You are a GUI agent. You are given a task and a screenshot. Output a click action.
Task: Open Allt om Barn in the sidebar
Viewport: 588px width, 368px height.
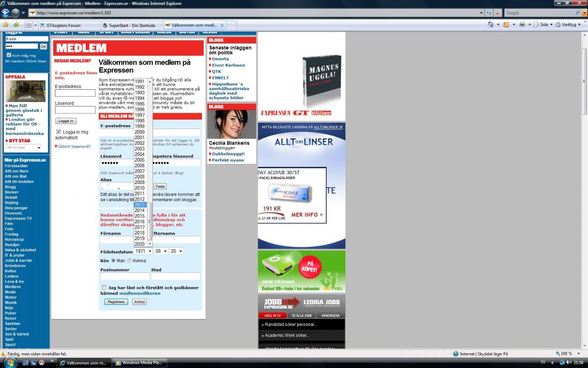pyautogui.click(x=17, y=171)
